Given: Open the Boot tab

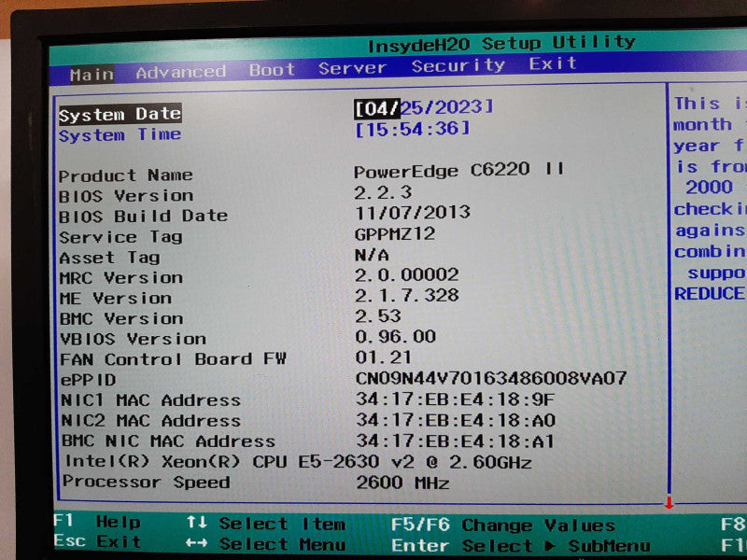Looking at the screenshot, I should [272, 70].
